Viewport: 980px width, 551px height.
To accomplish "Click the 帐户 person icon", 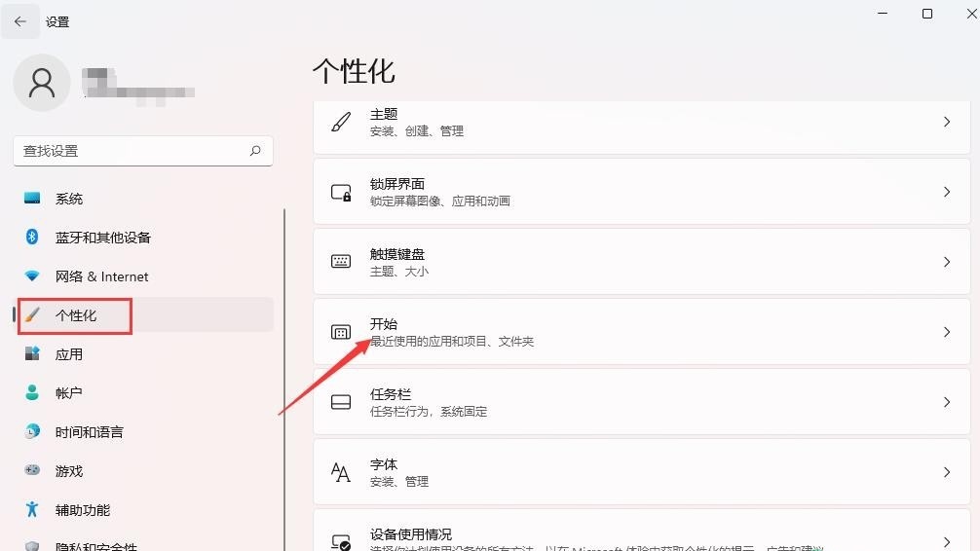I will [x=32, y=392].
